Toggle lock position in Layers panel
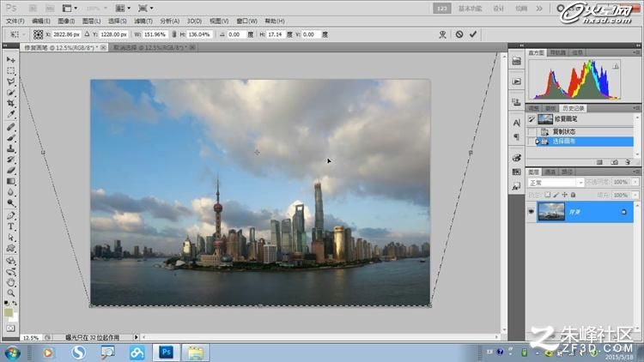 [565, 195]
